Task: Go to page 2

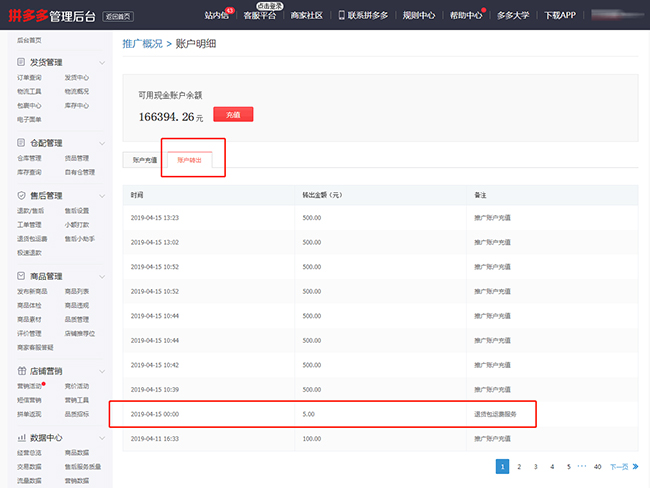Action: click(x=519, y=467)
